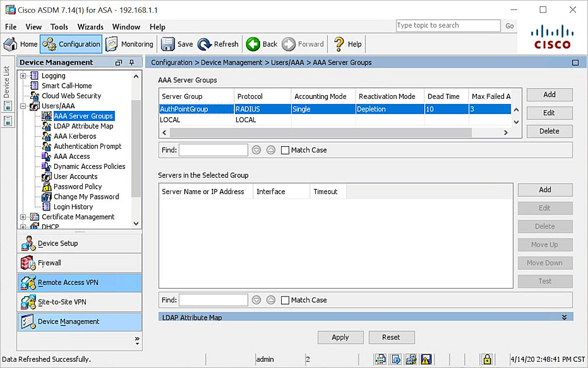Save the running configuration
The height and width of the screenshot is (368, 588).
tap(176, 44)
